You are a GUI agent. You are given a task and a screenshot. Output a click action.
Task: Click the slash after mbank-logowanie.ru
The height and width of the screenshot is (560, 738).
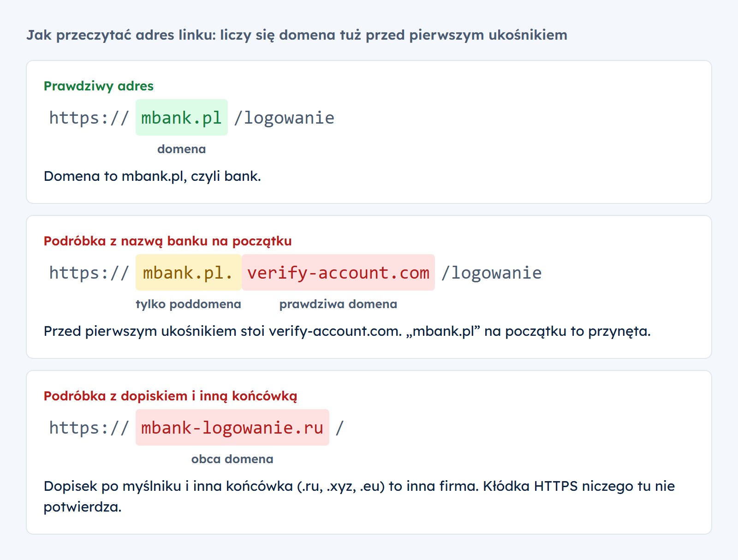[x=340, y=428]
